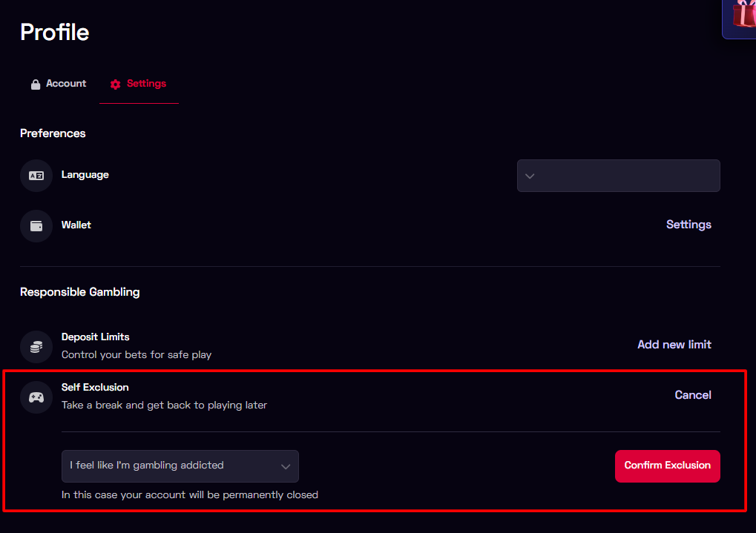Click the Self Exclusion gamepad icon
The width and height of the screenshot is (756, 533).
[36, 397]
